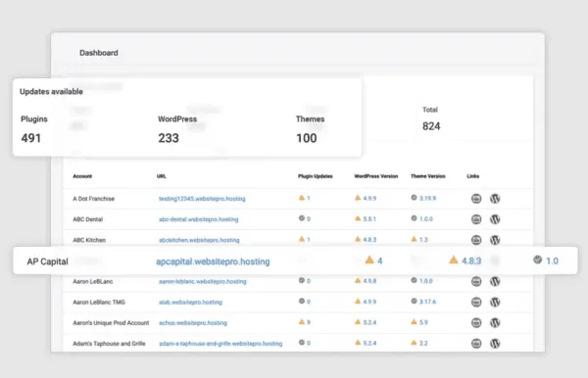This screenshot has height=378, width=588.
Task: Click theme version 2.2 for Adam's Taphouse and Grille
Action: click(x=423, y=343)
